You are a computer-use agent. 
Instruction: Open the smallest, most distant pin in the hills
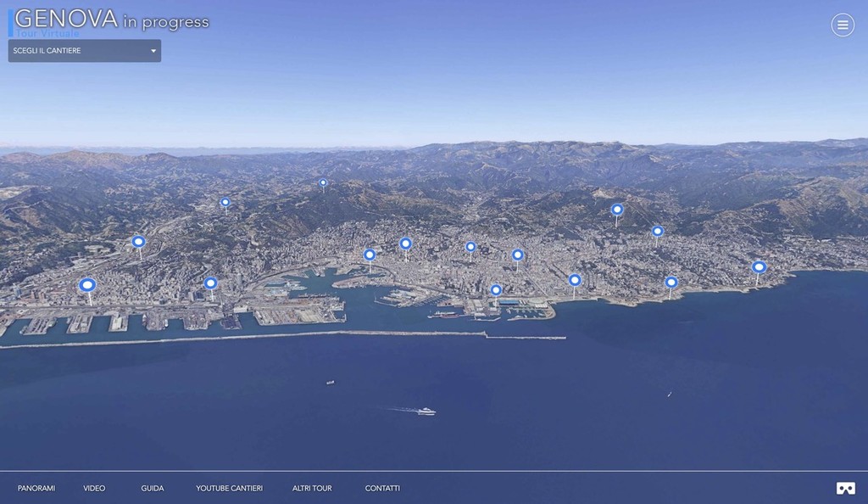(x=323, y=182)
